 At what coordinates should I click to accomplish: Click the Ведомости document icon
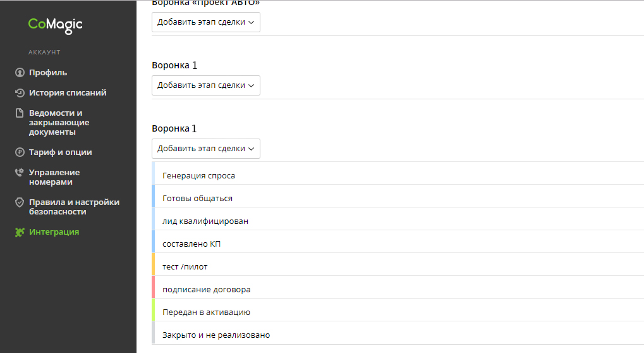[20, 113]
